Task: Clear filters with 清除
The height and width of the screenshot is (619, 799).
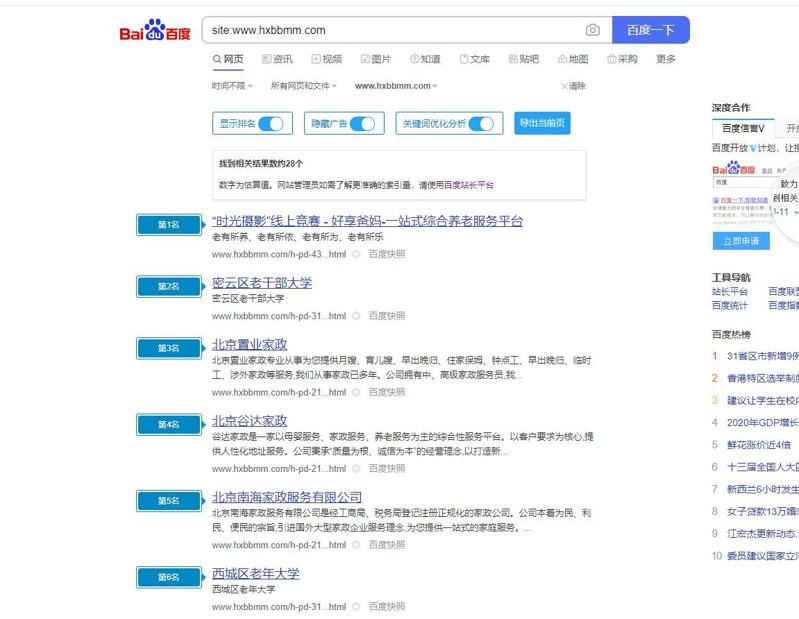Action: pyautogui.click(x=574, y=86)
